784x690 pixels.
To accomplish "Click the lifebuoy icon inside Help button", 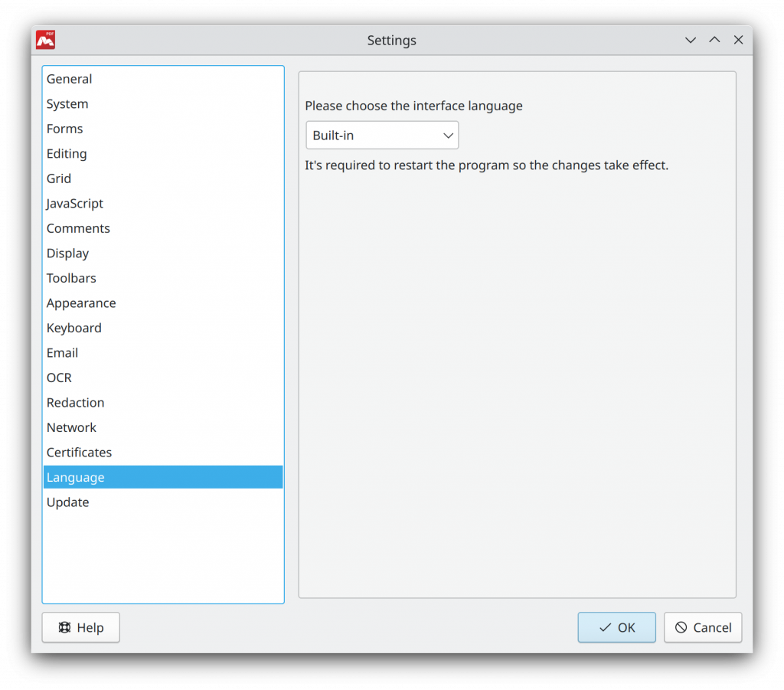I will pyautogui.click(x=66, y=627).
